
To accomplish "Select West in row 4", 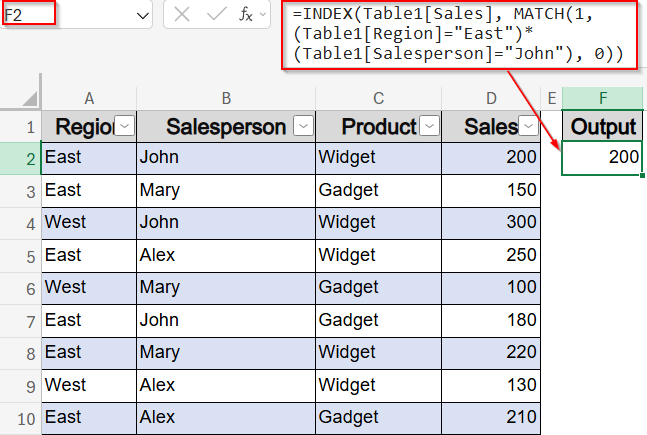I will (x=89, y=223).
